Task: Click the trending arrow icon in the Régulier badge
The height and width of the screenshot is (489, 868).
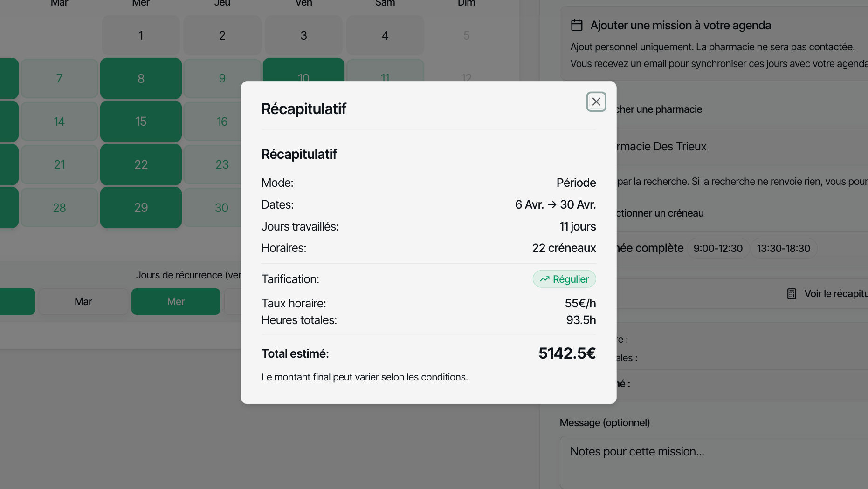Action: pos(544,278)
